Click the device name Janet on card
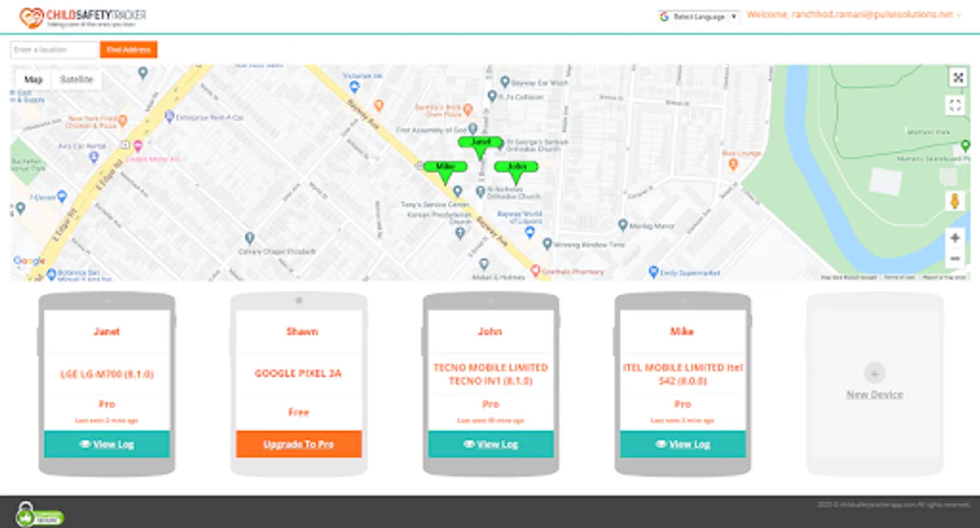Image resolution: width=980 pixels, height=528 pixels. pos(106,331)
